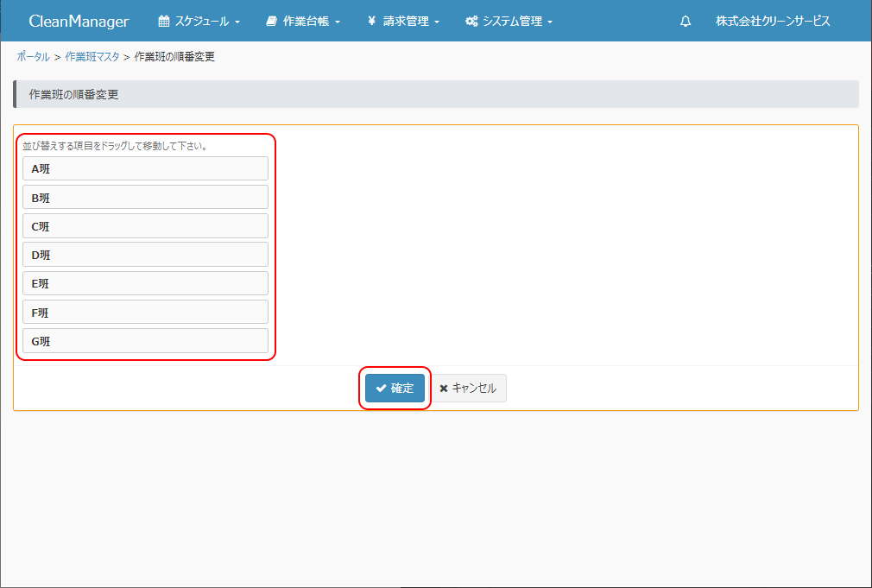The height and width of the screenshot is (588, 872).
Task: Expand the 請求管理 menu
Action: 403,21
